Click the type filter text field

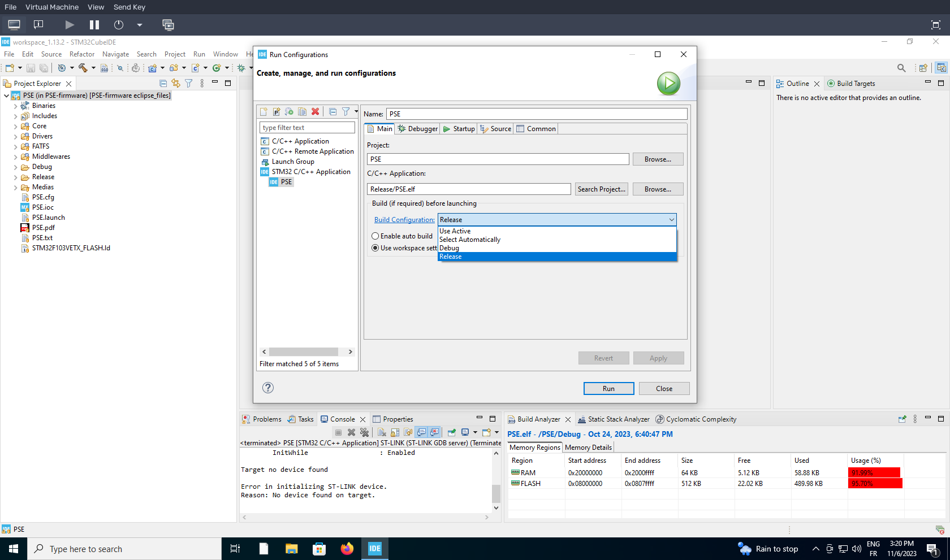tap(307, 128)
